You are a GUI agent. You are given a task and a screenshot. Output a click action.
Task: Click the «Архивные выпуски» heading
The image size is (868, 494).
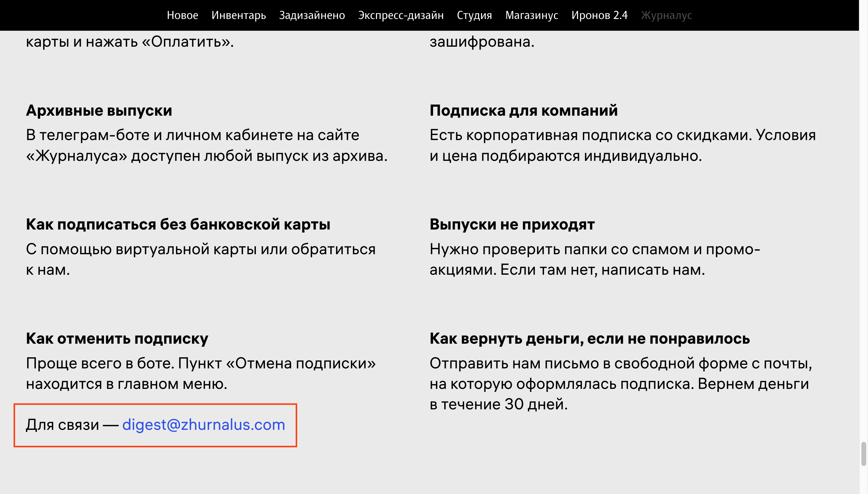(x=99, y=110)
